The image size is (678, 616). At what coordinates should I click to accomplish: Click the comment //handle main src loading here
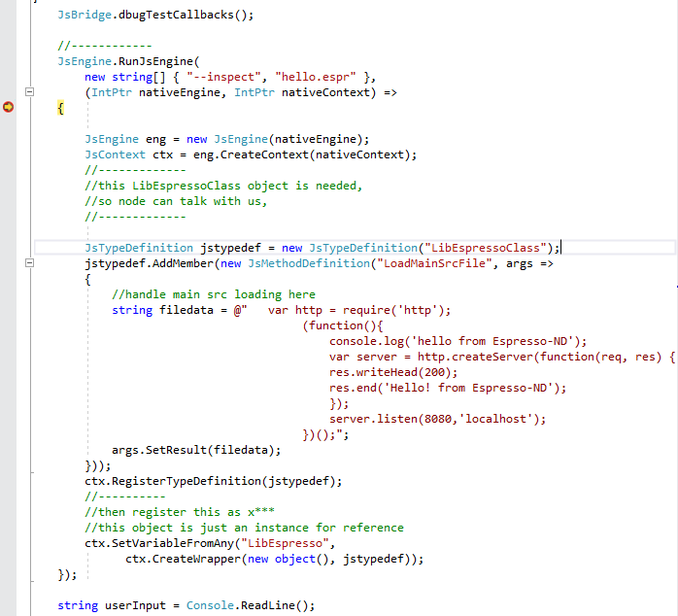(x=214, y=294)
